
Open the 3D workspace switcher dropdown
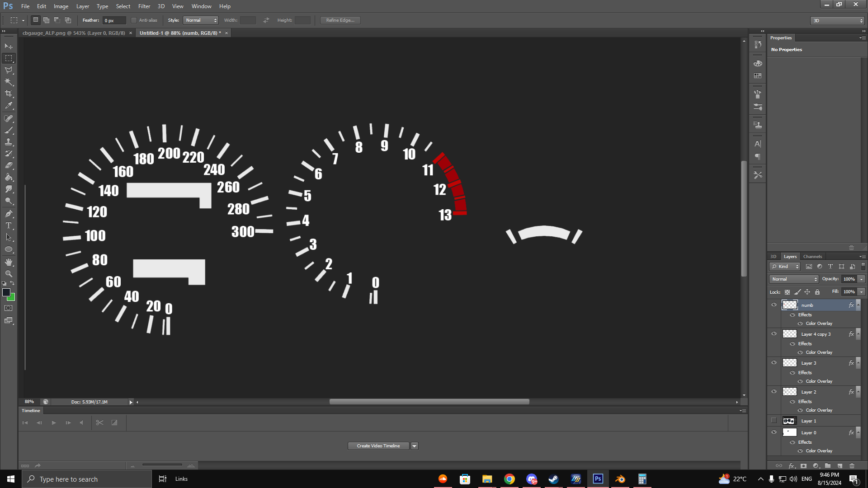tap(837, 20)
